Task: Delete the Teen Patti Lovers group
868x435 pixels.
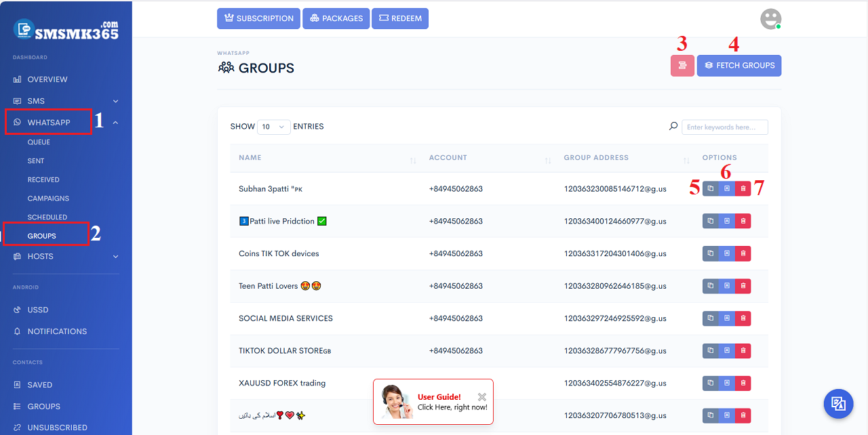Action: pos(743,286)
